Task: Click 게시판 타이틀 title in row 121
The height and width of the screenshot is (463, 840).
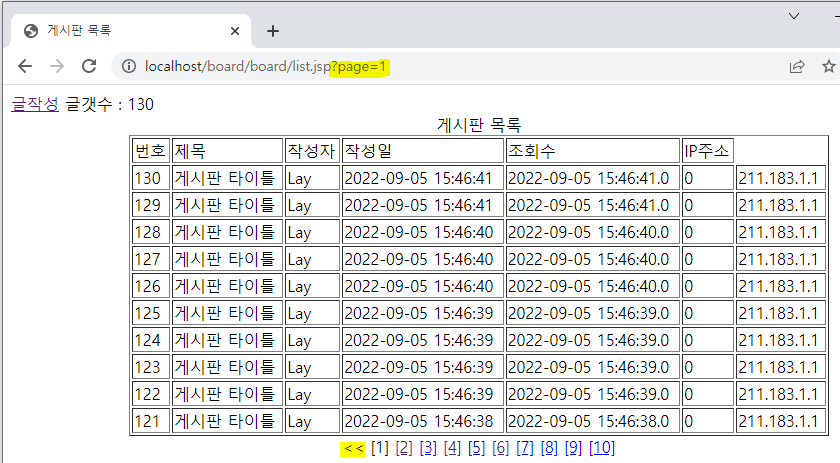Action: [227, 421]
